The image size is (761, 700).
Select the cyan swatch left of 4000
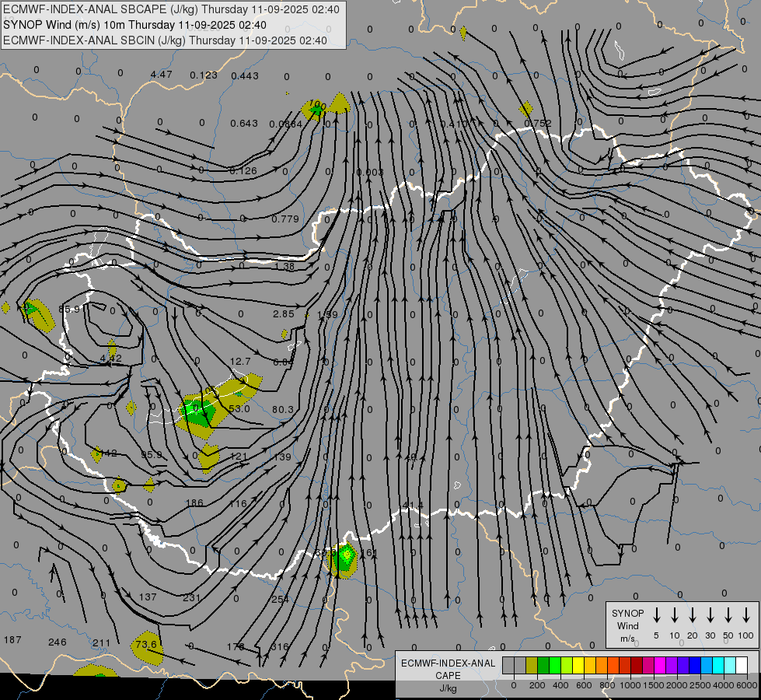717,666
